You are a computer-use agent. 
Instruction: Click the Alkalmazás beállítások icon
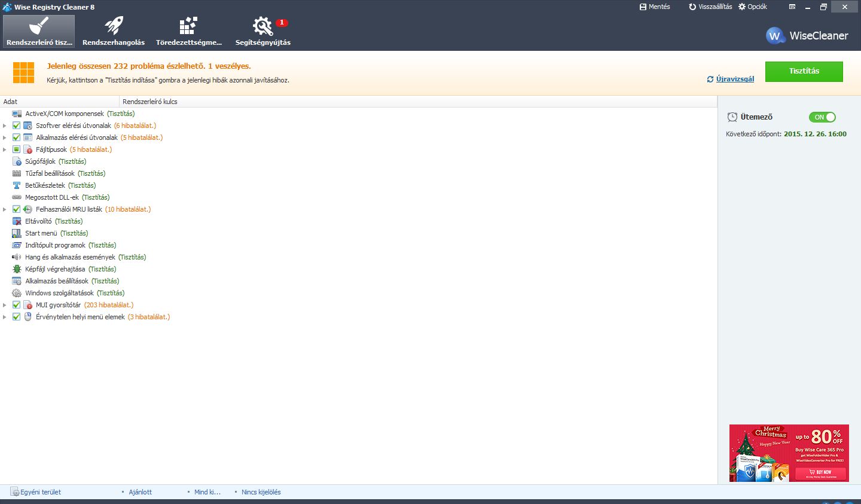(17, 281)
